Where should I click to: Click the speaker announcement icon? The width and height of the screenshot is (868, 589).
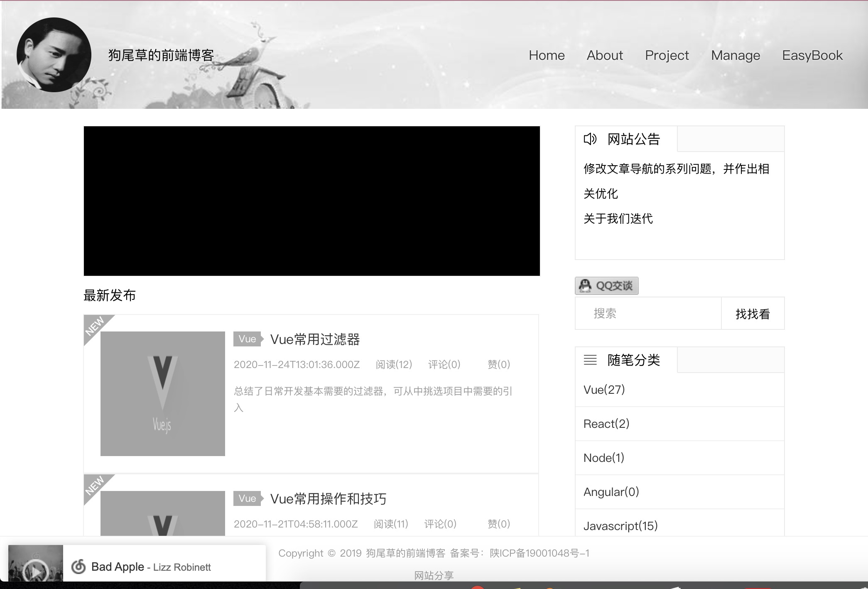590,139
